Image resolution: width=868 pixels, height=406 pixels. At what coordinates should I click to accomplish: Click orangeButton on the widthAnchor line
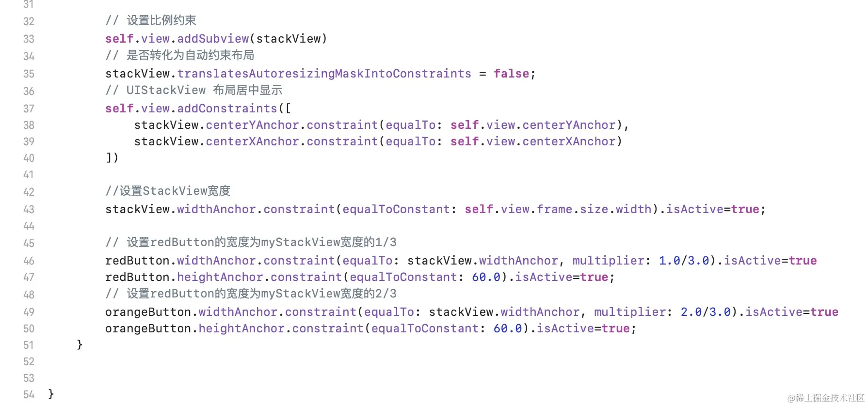click(x=148, y=312)
